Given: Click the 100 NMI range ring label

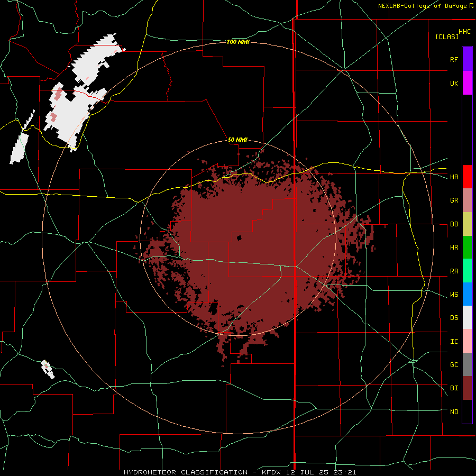Looking at the screenshot, I should (x=238, y=42).
